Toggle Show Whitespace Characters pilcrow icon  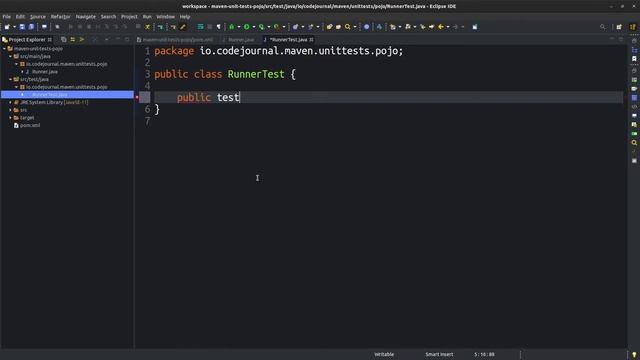point(219,27)
